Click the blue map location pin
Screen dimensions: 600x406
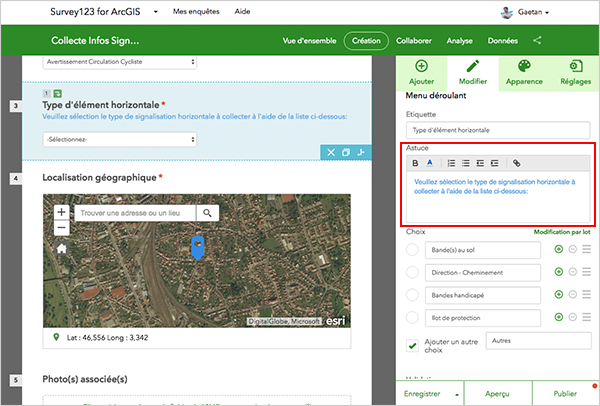(x=197, y=248)
